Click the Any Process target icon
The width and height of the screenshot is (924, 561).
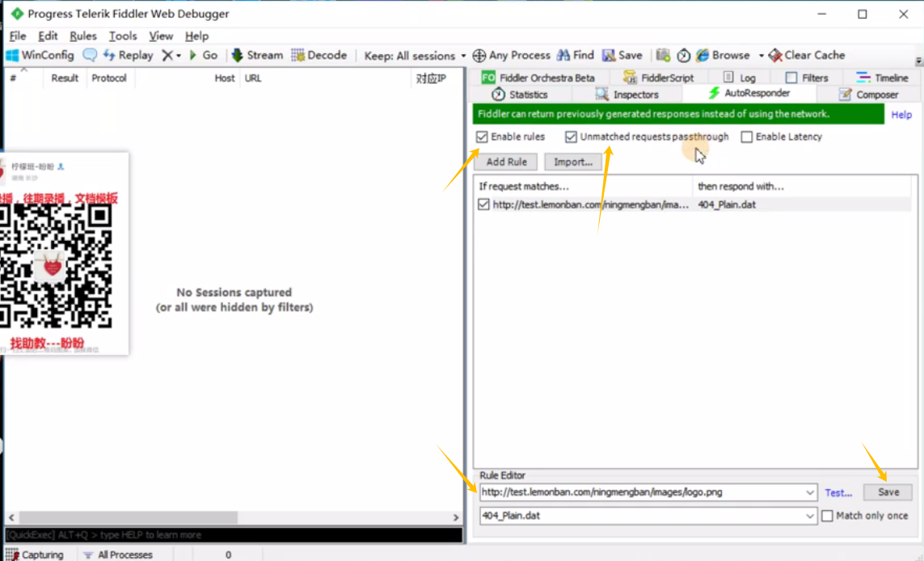click(x=479, y=56)
